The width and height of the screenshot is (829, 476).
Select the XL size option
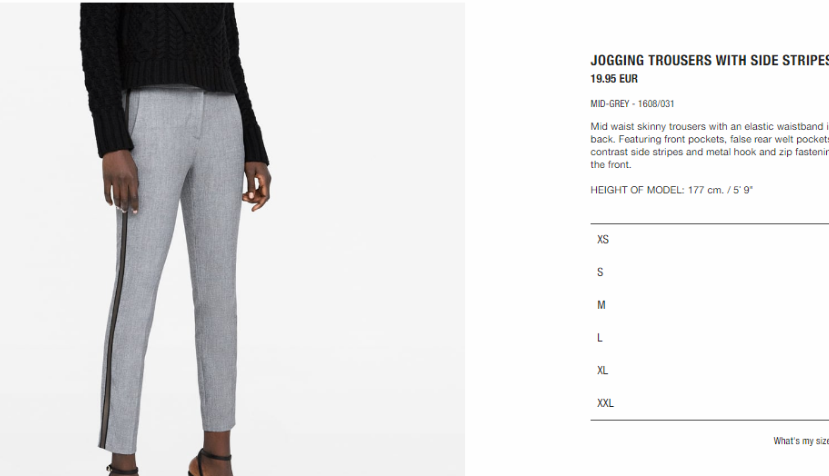(x=710, y=371)
